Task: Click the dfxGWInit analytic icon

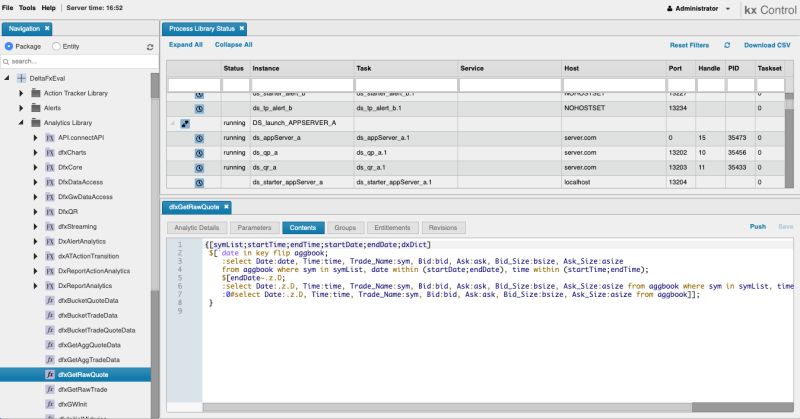Action: click(x=50, y=404)
